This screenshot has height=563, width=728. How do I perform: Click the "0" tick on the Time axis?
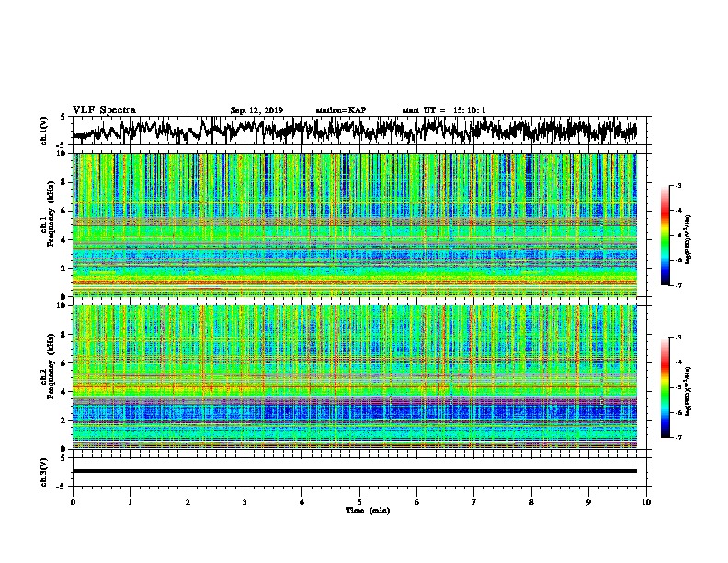(x=73, y=502)
